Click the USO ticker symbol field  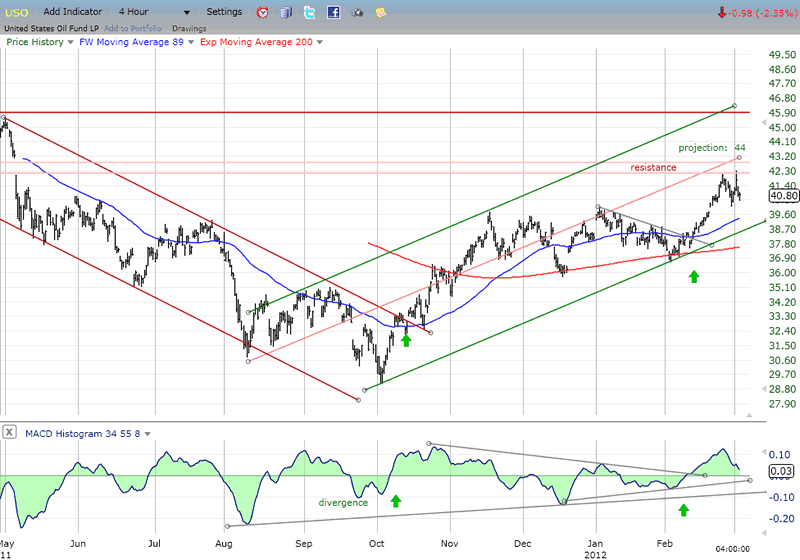(x=18, y=12)
